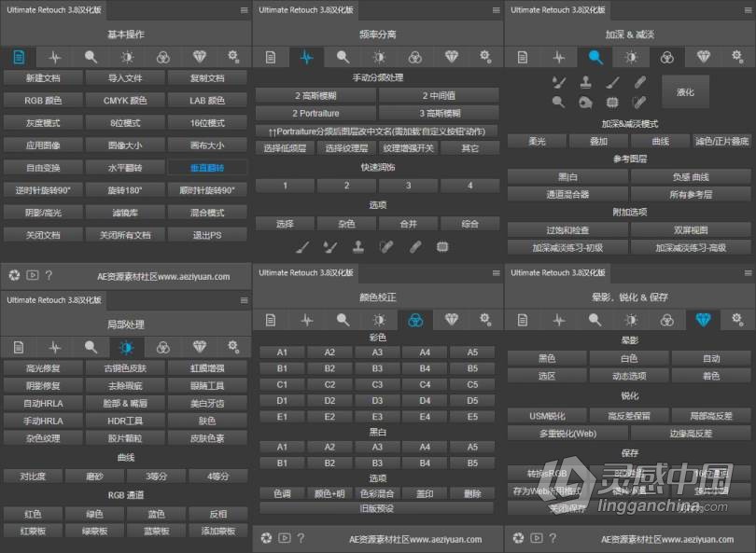
Task: Click 多重锐化(Web) button
Action: coord(567,434)
